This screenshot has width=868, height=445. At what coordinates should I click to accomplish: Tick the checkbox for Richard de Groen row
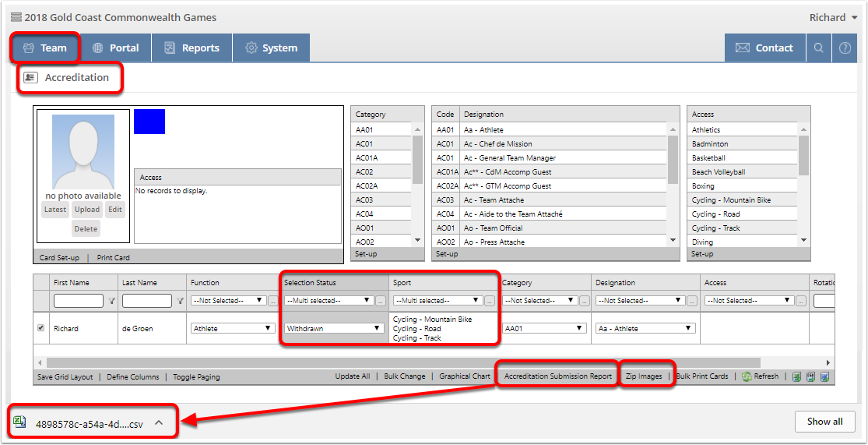pyautogui.click(x=40, y=328)
